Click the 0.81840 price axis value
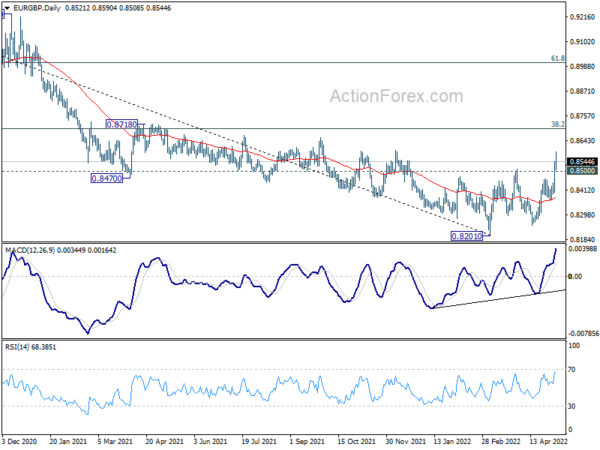This screenshot has width=600, height=450. click(x=582, y=240)
